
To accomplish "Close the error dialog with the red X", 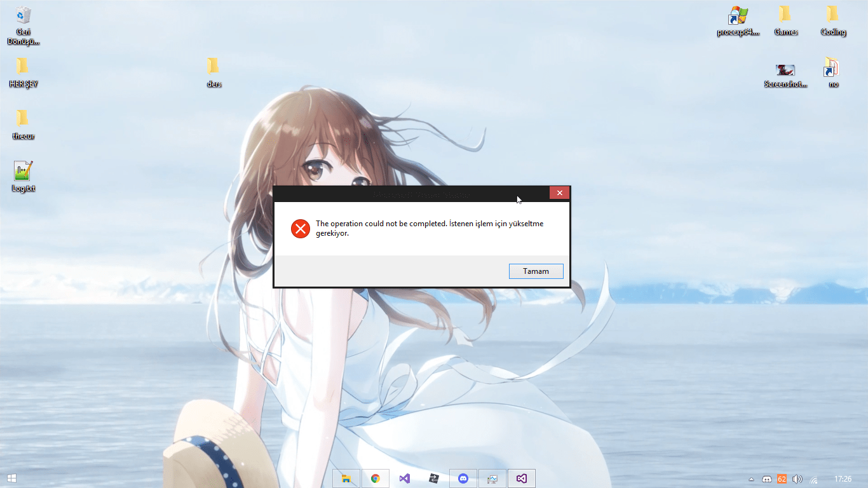I will click(559, 193).
